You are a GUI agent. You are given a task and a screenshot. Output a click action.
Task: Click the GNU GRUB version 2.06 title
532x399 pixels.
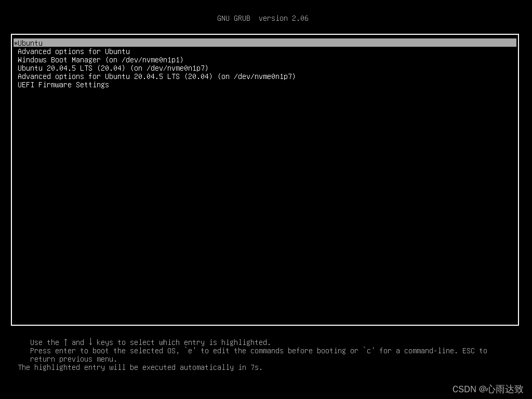[262, 18]
